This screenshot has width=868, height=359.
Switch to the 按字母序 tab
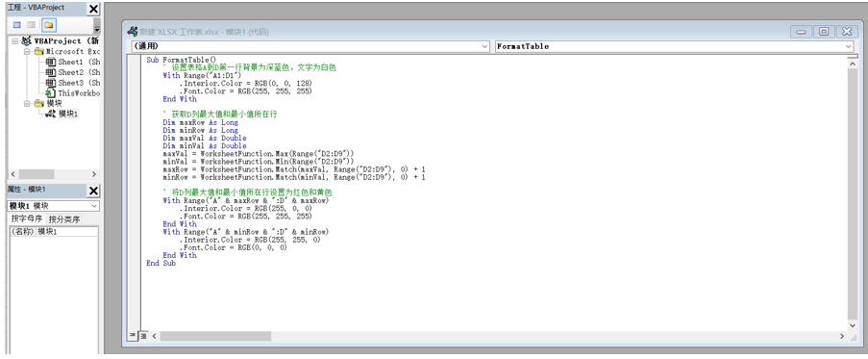point(27,218)
